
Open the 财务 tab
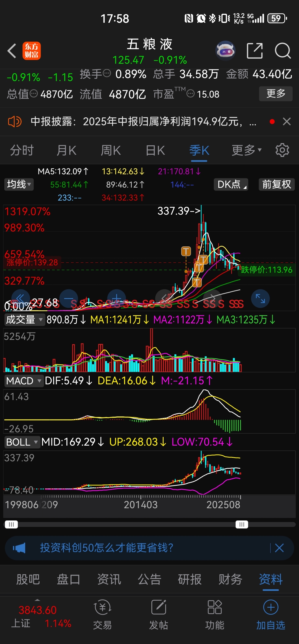pyautogui.click(x=230, y=580)
